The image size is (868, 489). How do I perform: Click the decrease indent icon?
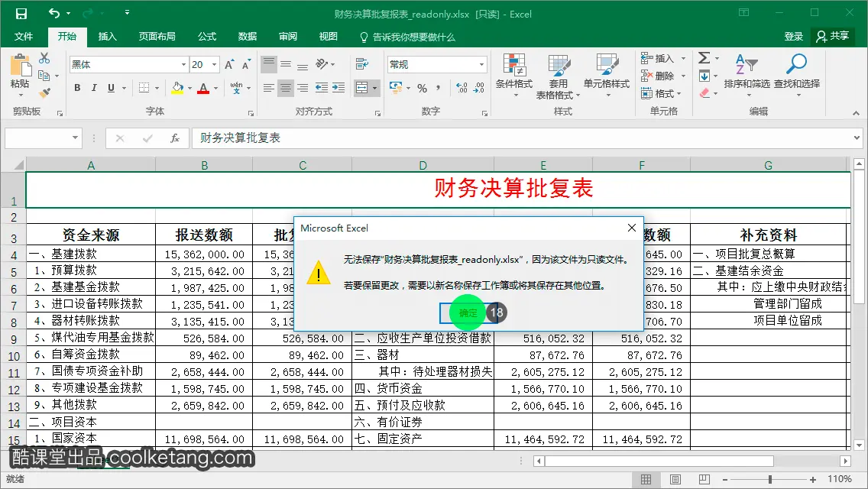(x=321, y=88)
